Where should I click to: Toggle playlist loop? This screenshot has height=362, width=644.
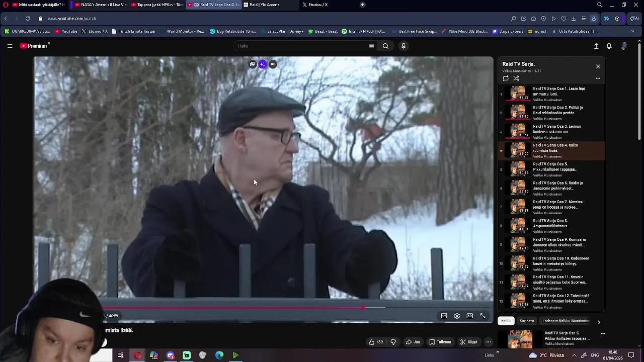click(x=506, y=78)
